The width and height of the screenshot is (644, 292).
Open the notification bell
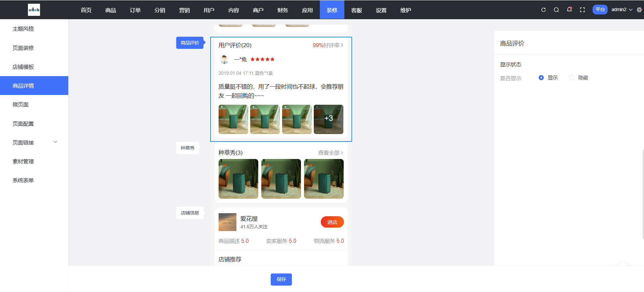point(569,9)
